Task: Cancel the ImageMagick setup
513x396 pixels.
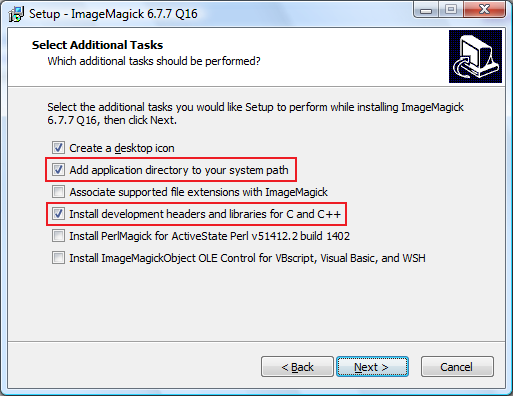Action: (457, 367)
